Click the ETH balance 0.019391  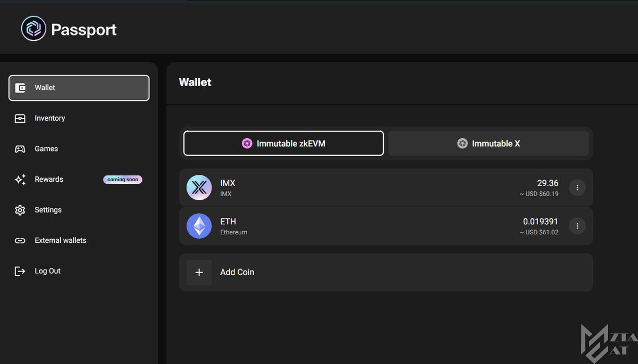coord(541,222)
